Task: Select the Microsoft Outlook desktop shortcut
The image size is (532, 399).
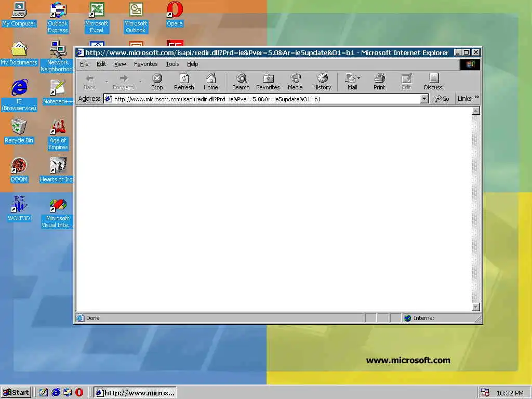Action: [x=136, y=18]
